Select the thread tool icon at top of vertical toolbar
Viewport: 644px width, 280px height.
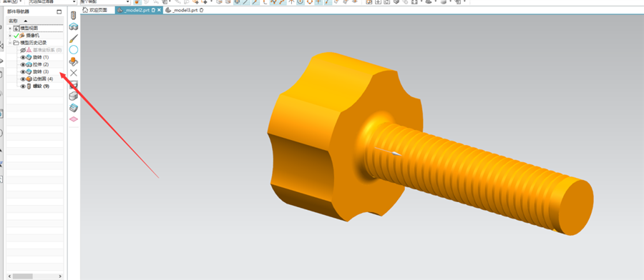74,16
